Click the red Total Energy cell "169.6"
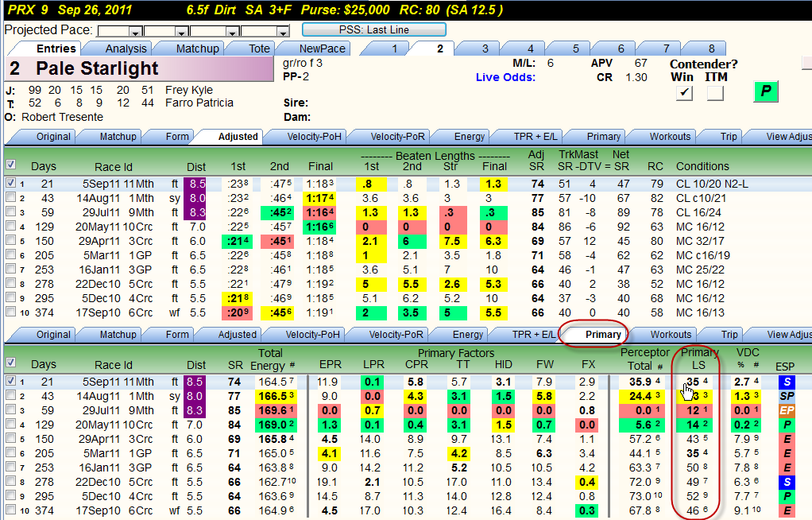The width and height of the screenshot is (812, 520). 276,410
